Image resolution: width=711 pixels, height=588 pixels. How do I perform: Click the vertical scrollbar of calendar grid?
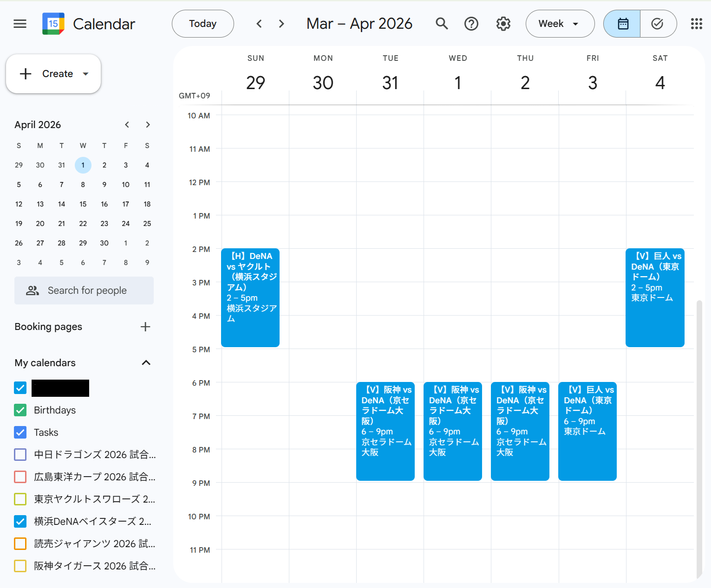coord(699,418)
